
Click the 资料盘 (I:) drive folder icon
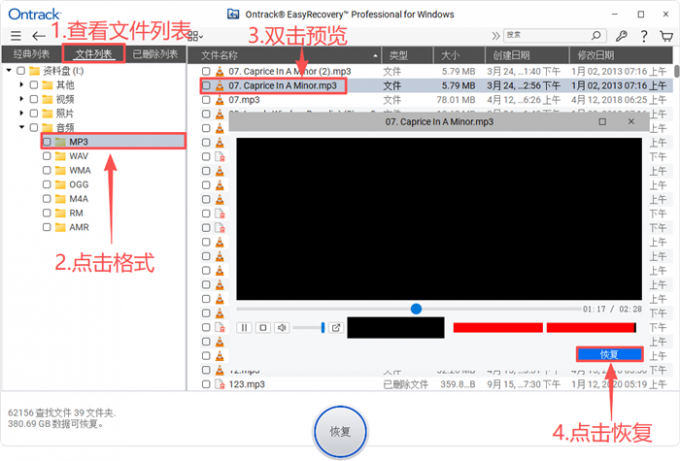pyautogui.click(x=34, y=71)
